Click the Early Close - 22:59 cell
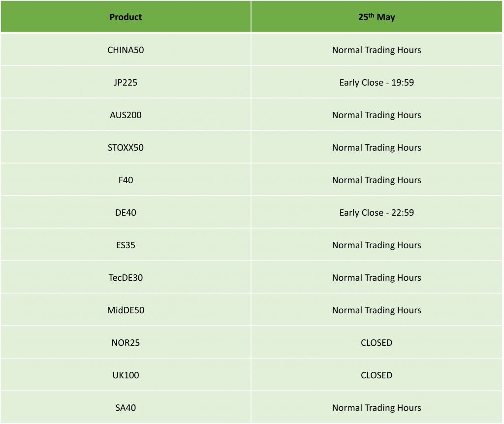This screenshot has width=504, height=424. 377,212
